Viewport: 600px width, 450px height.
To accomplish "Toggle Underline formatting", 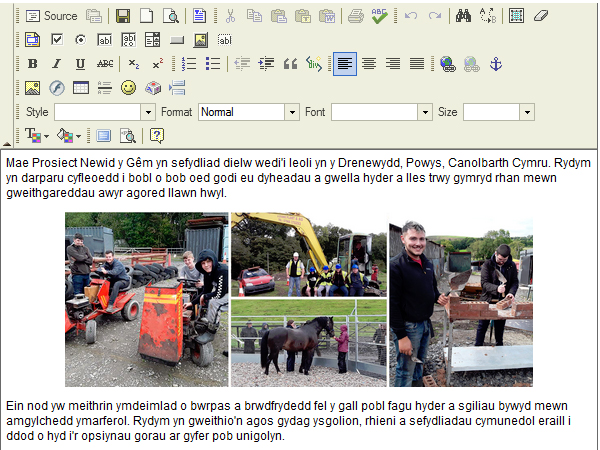I will click(80, 64).
